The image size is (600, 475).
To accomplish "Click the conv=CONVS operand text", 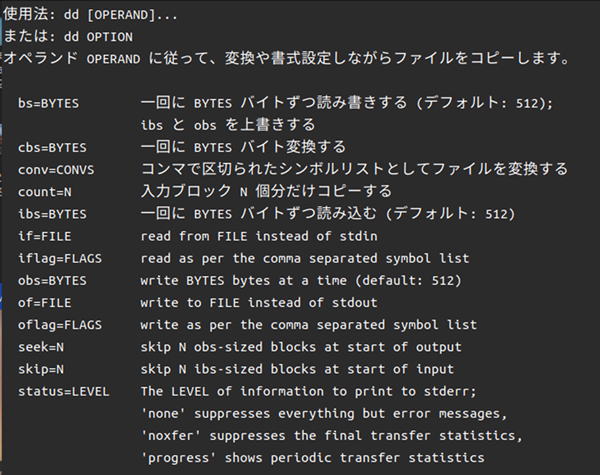I will (x=56, y=170).
